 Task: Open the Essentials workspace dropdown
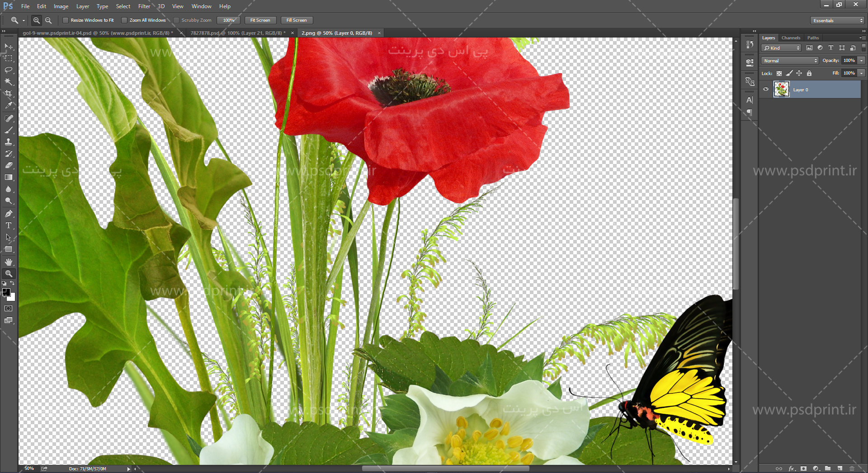click(x=837, y=20)
